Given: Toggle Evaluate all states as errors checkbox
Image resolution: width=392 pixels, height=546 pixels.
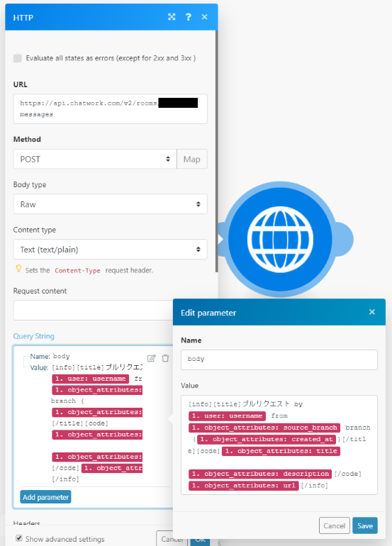Looking at the screenshot, I should tap(18, 58).
